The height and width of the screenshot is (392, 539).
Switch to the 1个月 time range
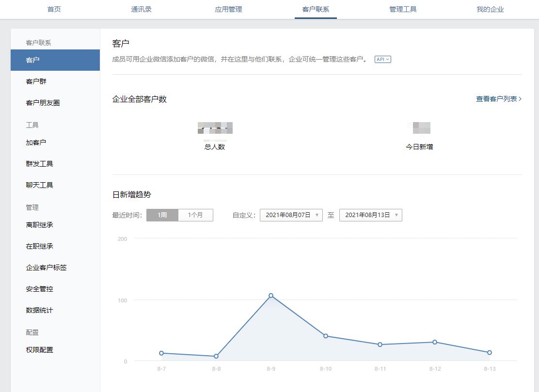coord(195,215)
